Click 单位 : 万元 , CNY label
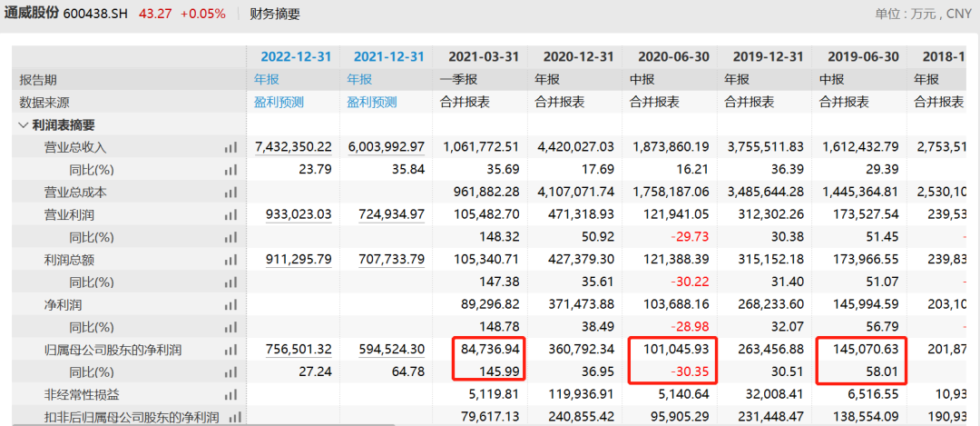 tap(923, 15)
